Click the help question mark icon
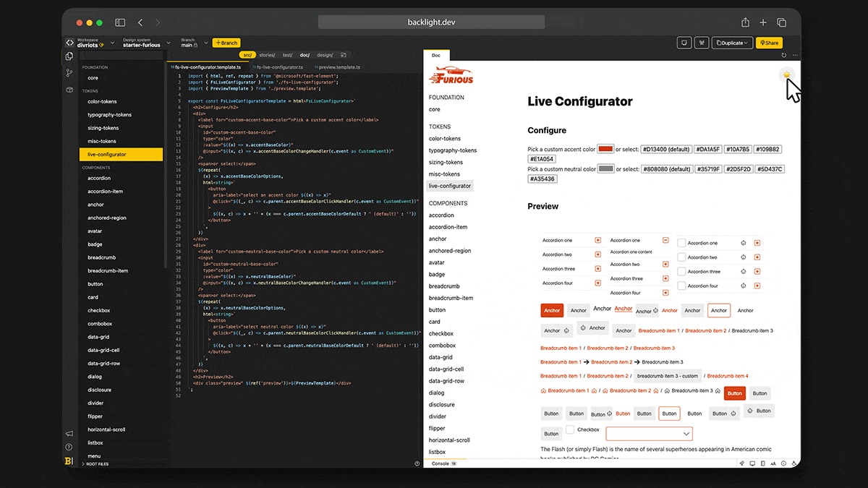The image size is (868, 488). (69, 447)
